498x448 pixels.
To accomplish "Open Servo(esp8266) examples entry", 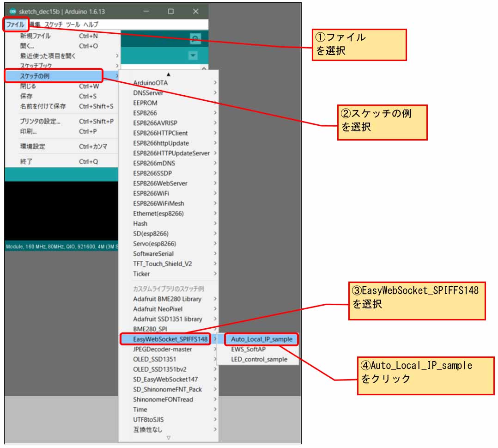I will tap(169, 244).
